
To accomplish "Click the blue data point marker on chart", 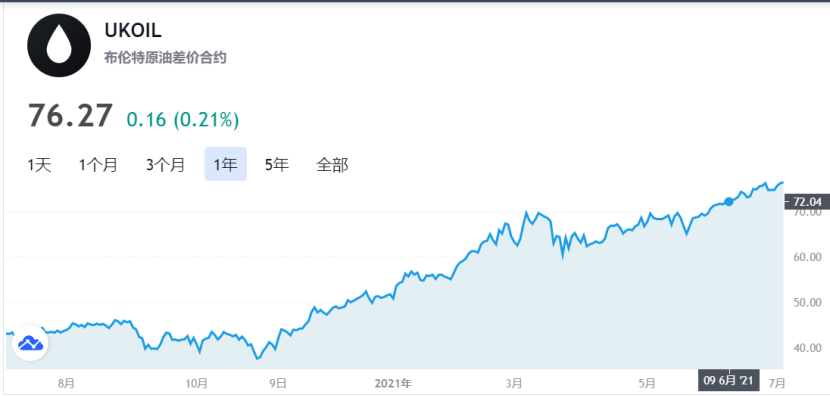I will 729,202.
